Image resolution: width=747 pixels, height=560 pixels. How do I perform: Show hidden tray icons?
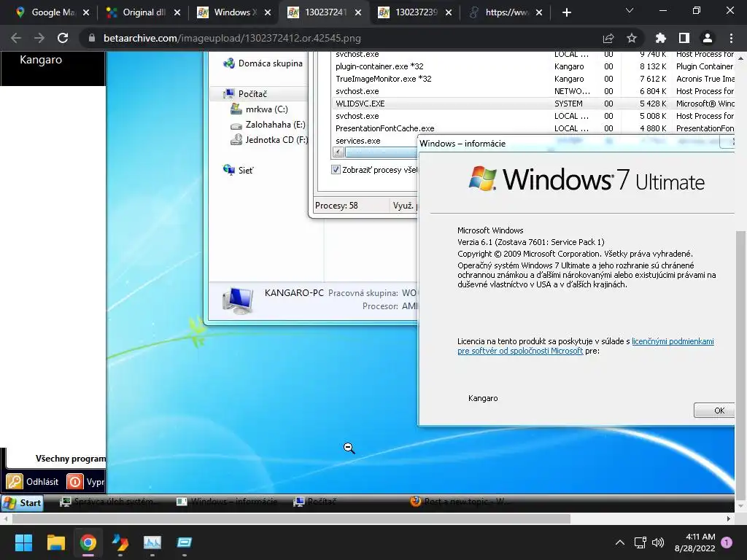(x=620, y=542)
